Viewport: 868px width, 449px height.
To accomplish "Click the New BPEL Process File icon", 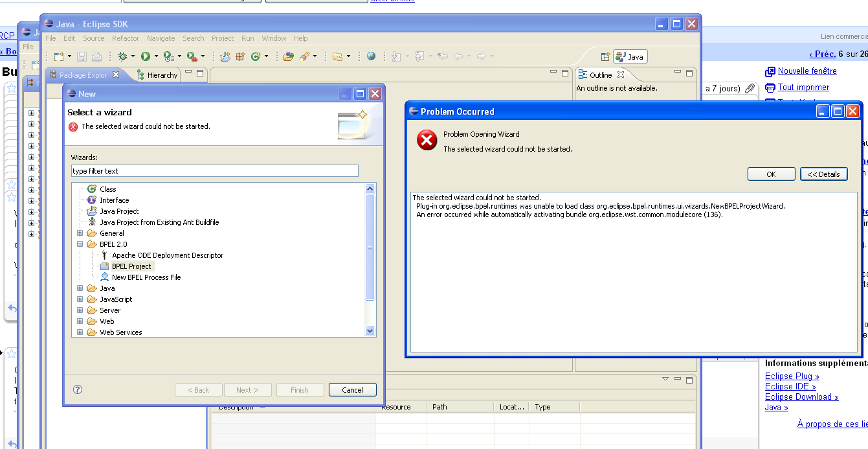I will coord(105,277).
